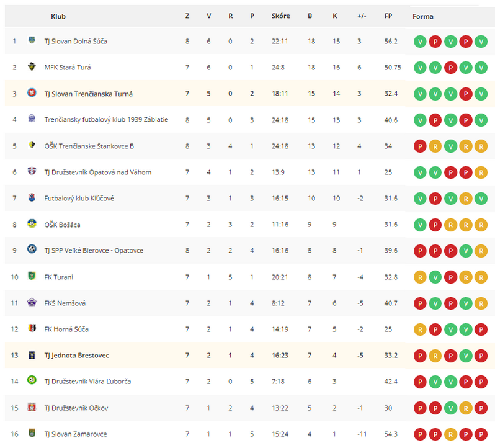Open the OŠK Trenčianske Stankovce B link
This screenshot has height=448, width=495.
89,146
